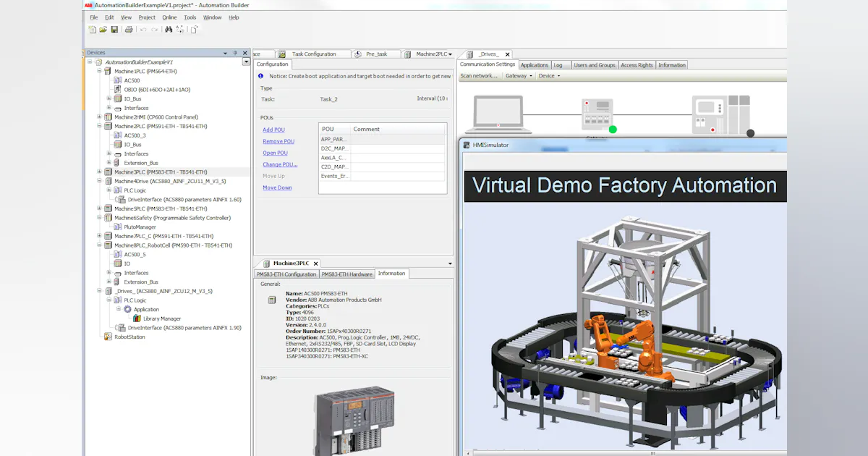
Task: Click the Machine2HMI control panel icon
Action: pyautogui.click(x=109, y=117)
